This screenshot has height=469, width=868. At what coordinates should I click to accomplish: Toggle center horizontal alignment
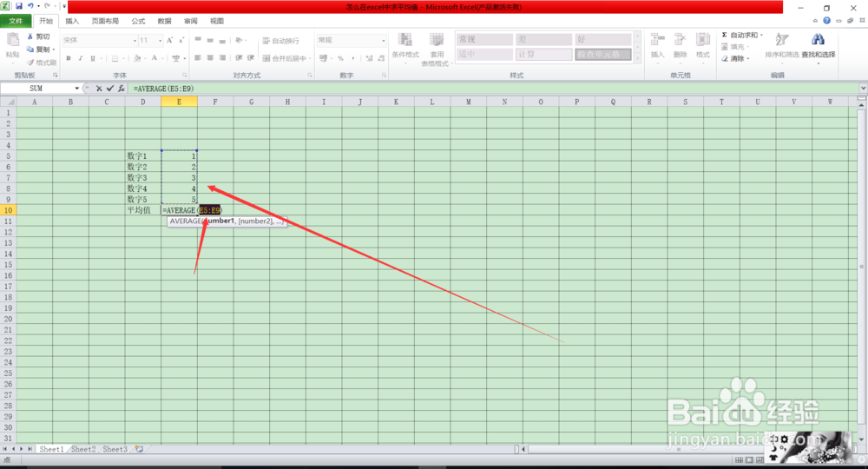(x=210, y=57)
